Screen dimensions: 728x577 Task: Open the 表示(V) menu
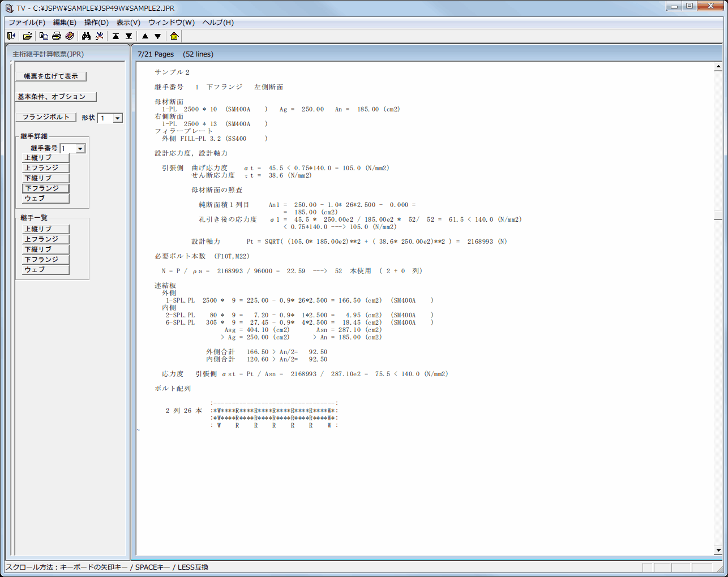click(x=129, y=23)
